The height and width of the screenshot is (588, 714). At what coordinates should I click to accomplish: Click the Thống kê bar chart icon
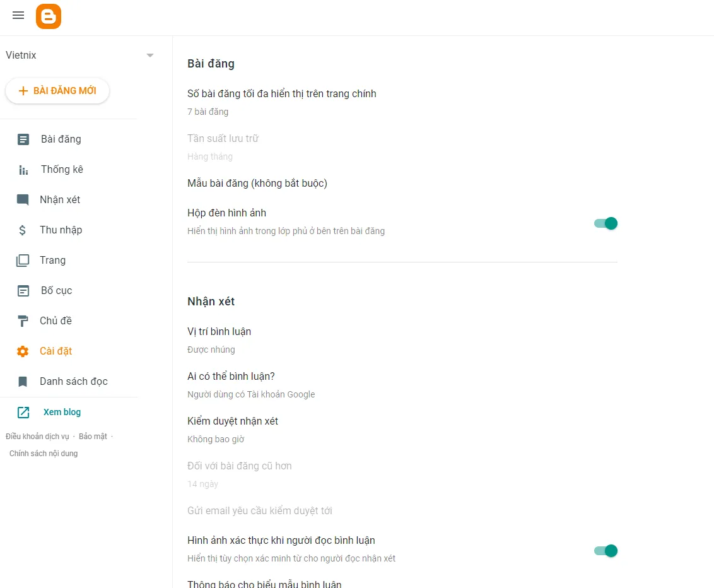tap(23, 170)
